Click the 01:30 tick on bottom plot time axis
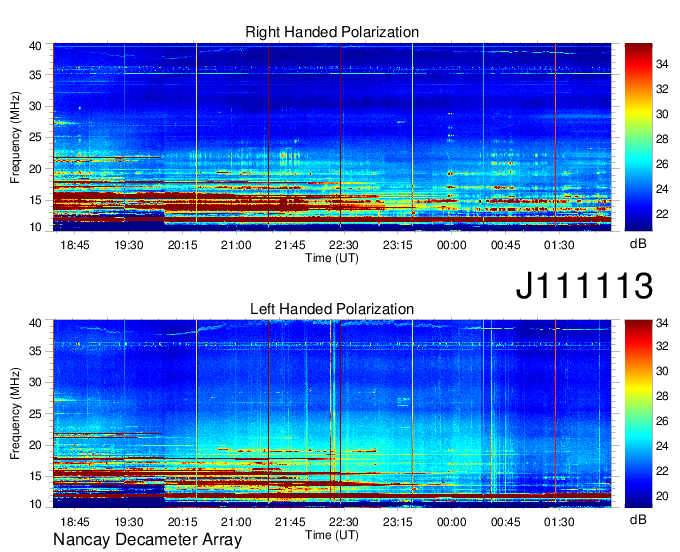The height and width of the screenshot is (552, 680). coord(559,522)
